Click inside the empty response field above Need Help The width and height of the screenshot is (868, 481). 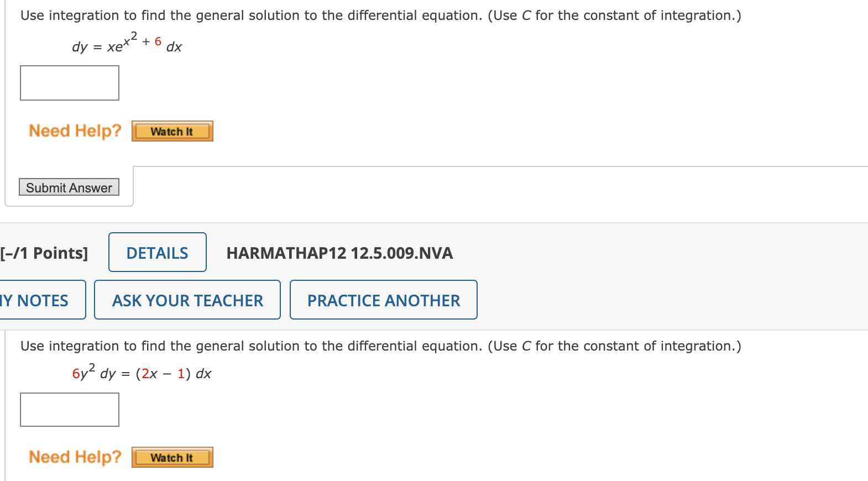69,82
